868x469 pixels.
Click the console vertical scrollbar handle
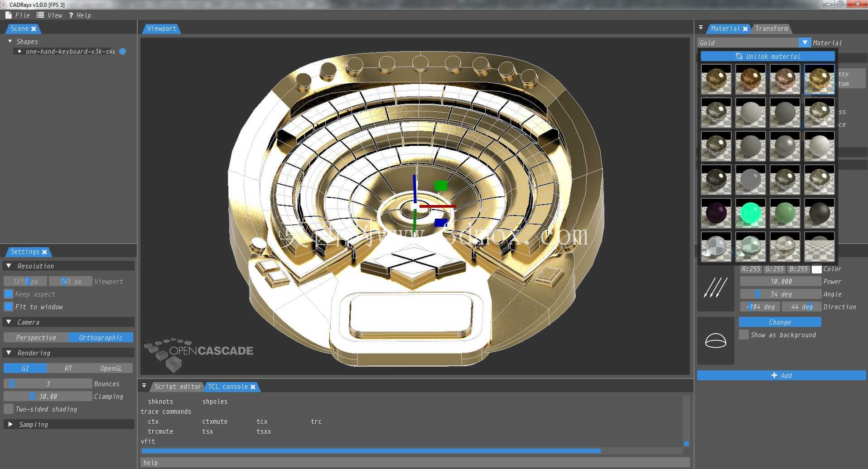pos(686,444)
